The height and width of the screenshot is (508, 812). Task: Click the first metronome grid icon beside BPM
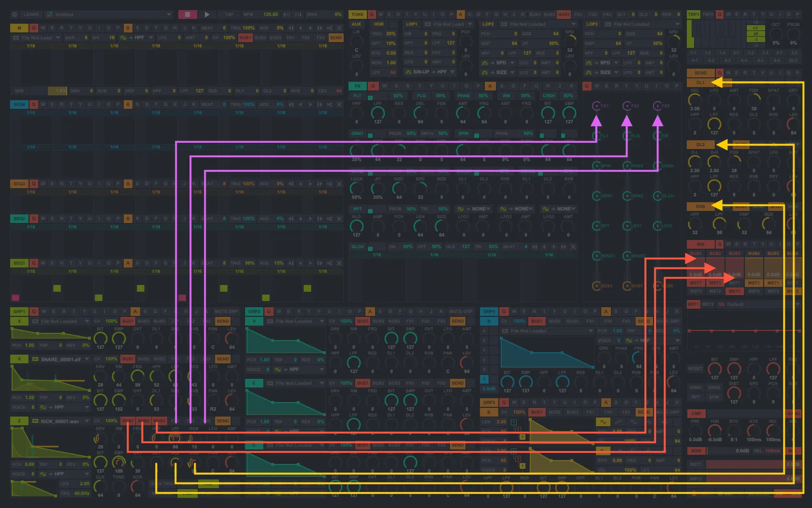(x=287, y=15)
